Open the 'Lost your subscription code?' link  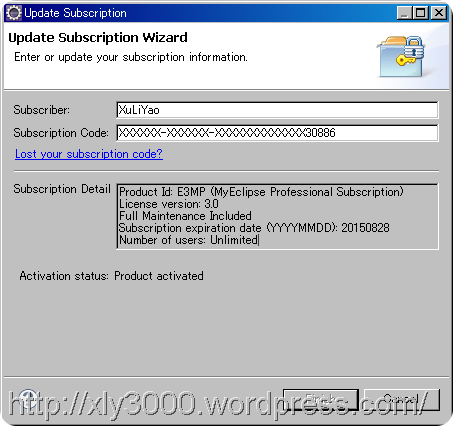tap(89, 154)
